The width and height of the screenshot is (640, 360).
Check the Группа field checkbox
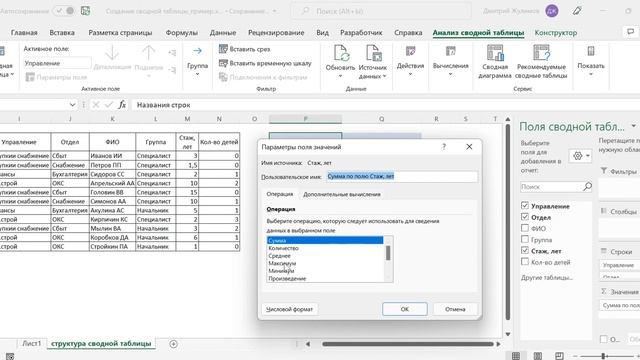click(x=525, y=239)
